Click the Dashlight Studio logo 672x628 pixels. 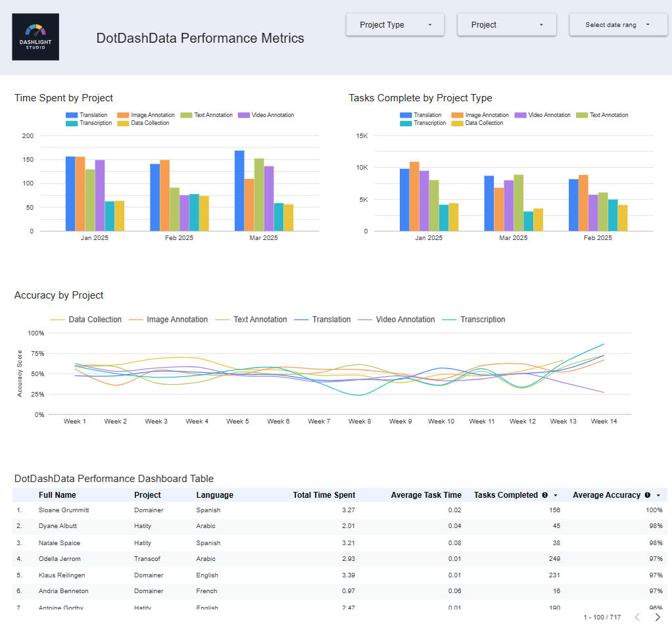coord(36,37)
